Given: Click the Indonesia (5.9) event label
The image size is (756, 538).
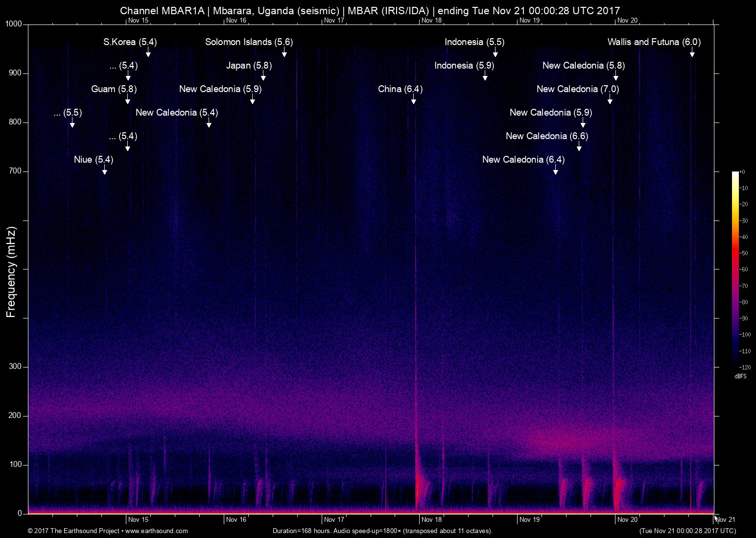Looking at the screenshot, I should [x=464, y=66].
